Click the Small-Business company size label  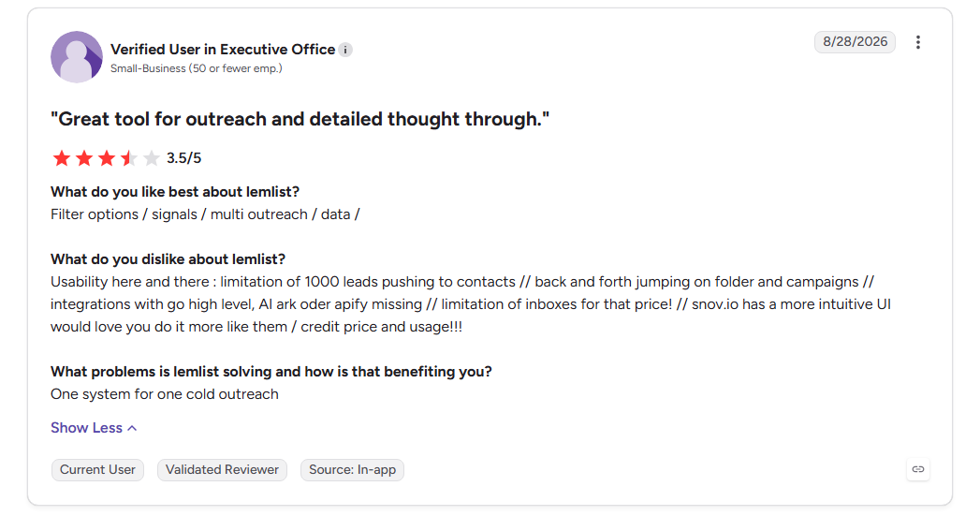point(197,68)
